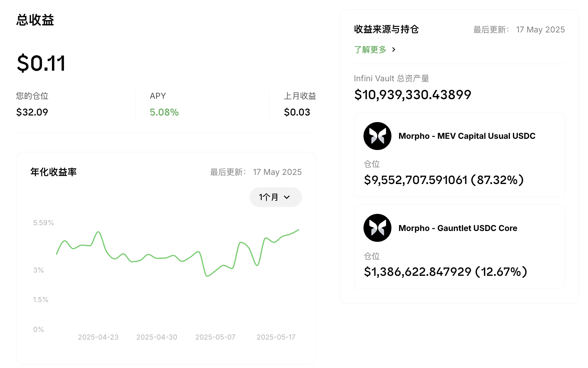Select the Morpho - Gauntlet USDC Core title
Image resolution: width=588 pixels, height=368 pixels.
coord(458,228)
